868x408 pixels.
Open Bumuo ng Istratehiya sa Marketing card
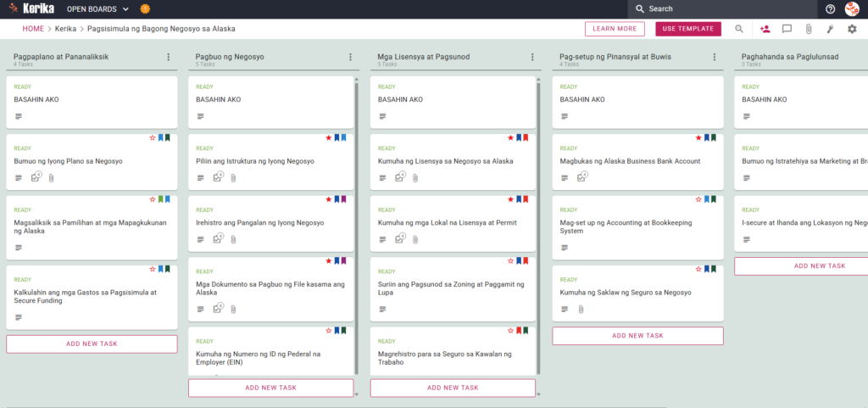pos(802,162)
